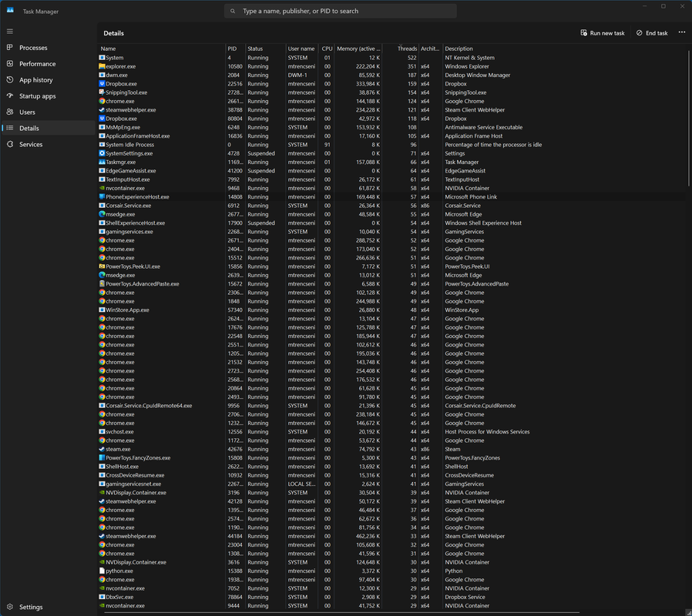
Task: Select the CrossDeviceResume.exe row
Action: point(391,475)
